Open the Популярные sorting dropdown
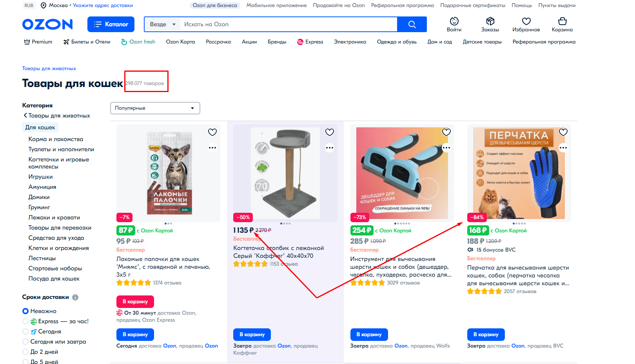 pos(155,108)
